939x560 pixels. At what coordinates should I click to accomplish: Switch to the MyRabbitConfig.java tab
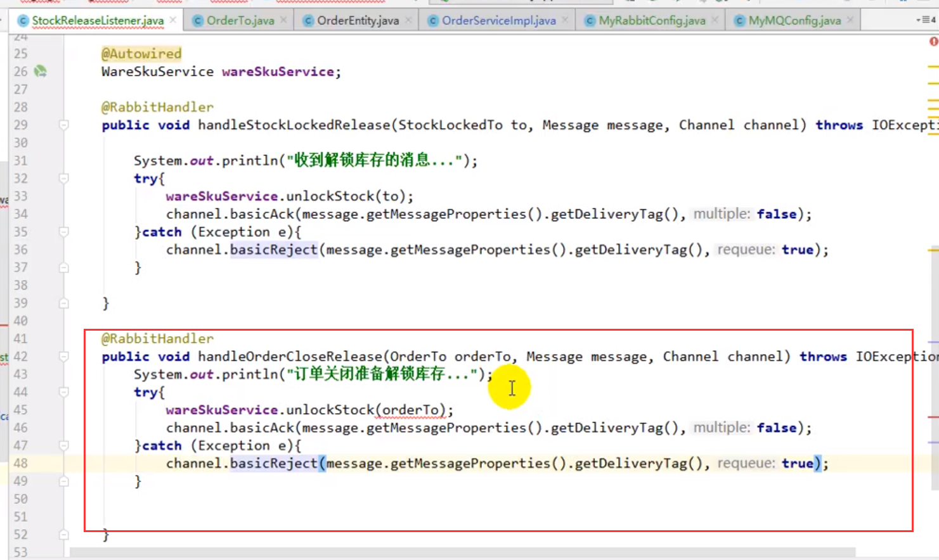[x=651, y=21]
